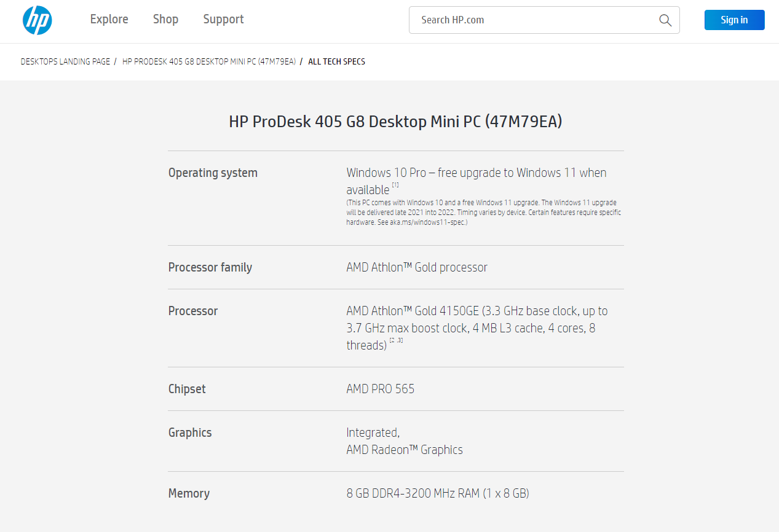Click the HP ProDesk 405 G8 page heading
Viewport: 779px width, 532px height.
click(395, 122)
